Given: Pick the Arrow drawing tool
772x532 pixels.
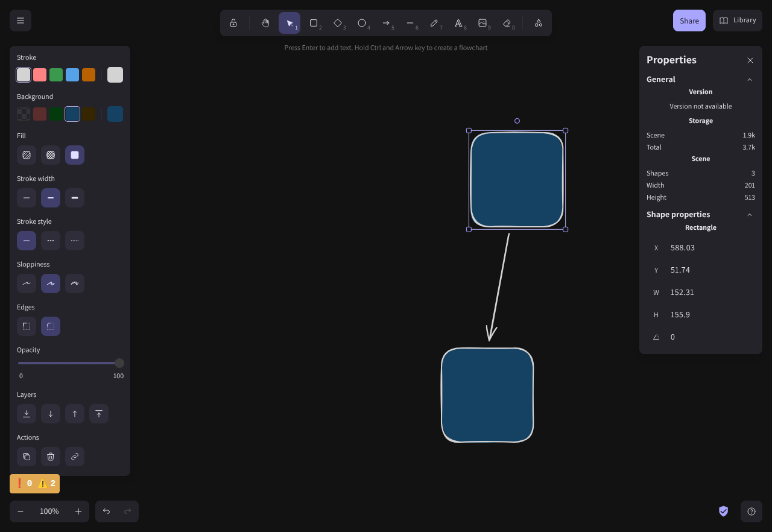Looking at the screenshot, I should click(x=386, y=23).
